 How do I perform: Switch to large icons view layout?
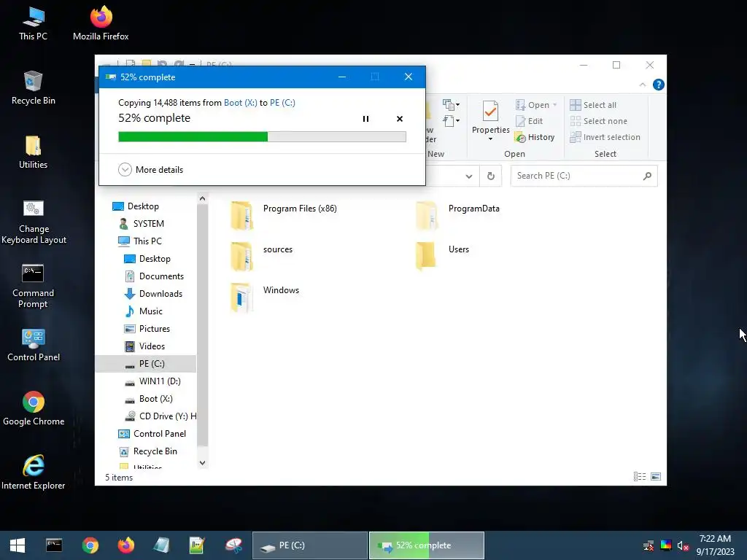(656, 477)
